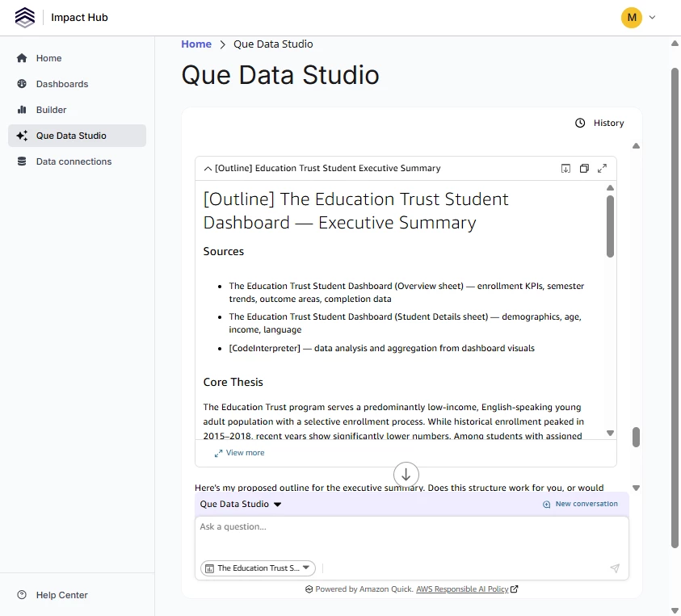Click the Data connections database icon
Viewport: 681px width, 616px height.
pos(22,161)
